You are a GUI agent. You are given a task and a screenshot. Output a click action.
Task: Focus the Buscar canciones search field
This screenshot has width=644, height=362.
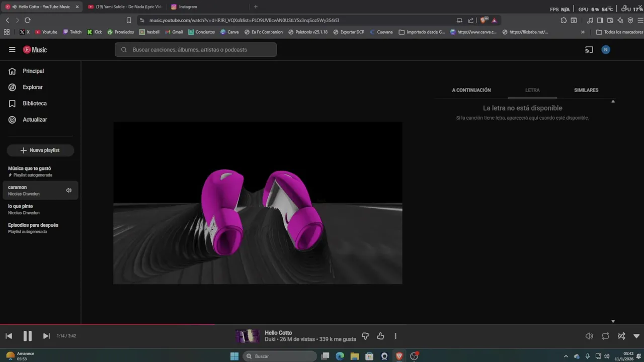click(x=196, y=50)
